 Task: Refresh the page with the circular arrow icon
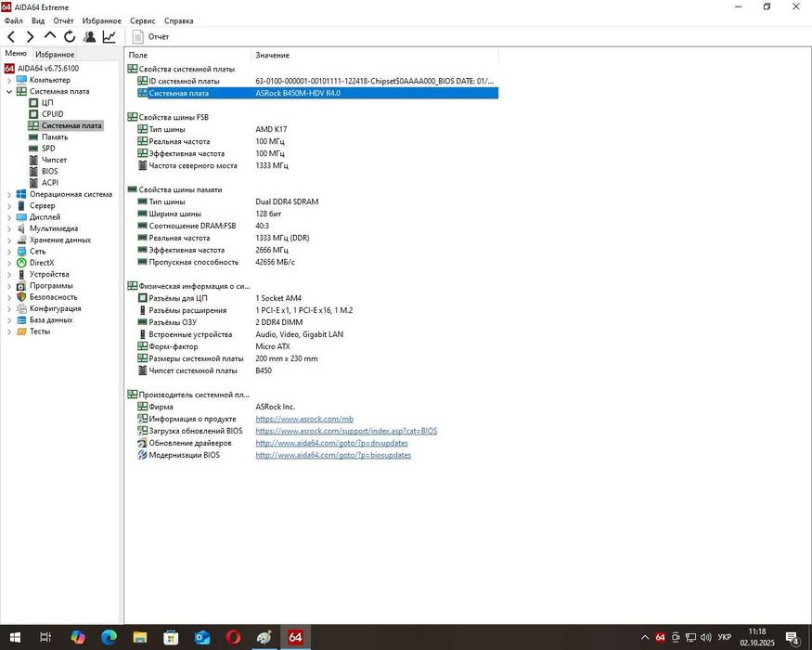70,37
